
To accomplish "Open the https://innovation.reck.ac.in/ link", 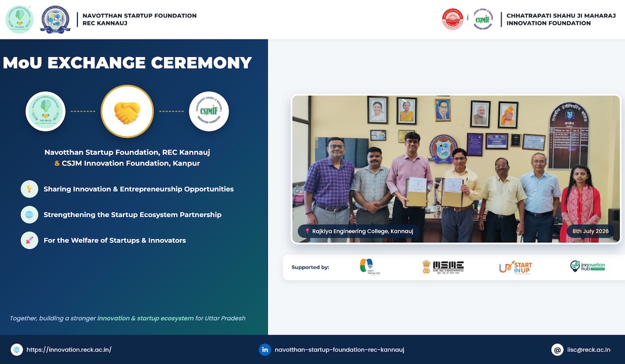I will (x=69, y=350).
